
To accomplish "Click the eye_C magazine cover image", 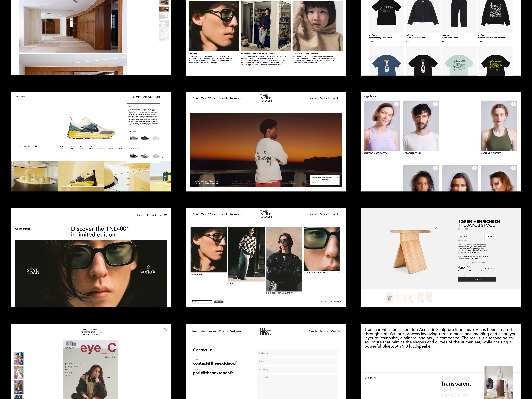I will pyautogui.click(x=91, y=370).
